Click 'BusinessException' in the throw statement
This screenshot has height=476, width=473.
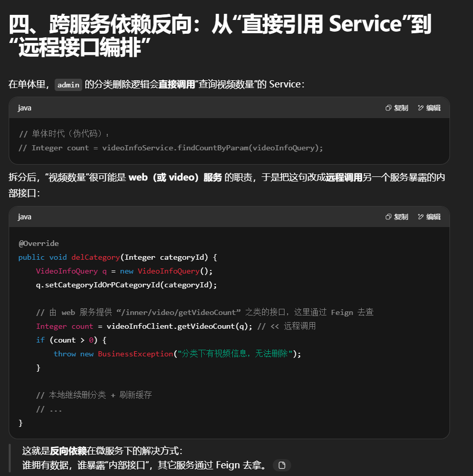(135, 354)
